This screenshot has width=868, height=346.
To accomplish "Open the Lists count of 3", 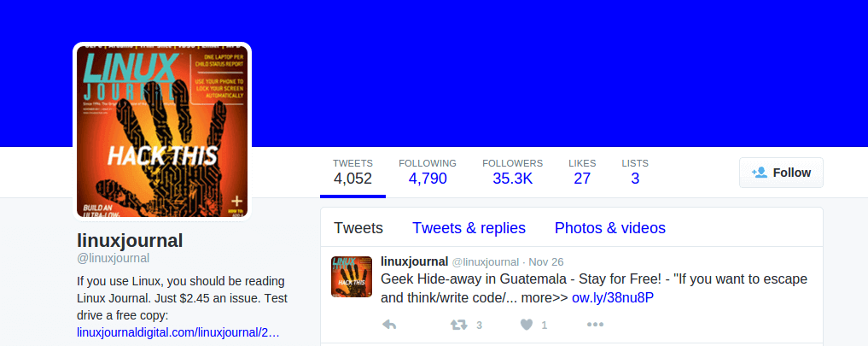I will (x=635, y=172).
